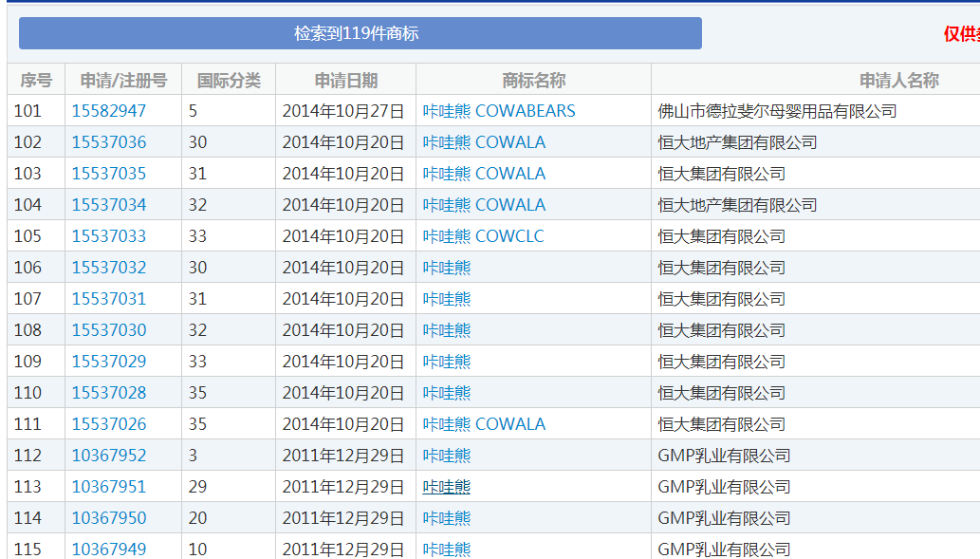Open registration number 15537029
Viewport: 980px width, 559px height.
(x=109, y=361)
